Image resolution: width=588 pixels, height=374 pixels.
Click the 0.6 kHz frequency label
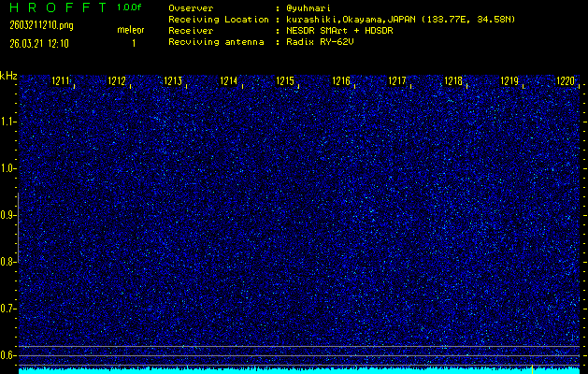(x=6, y=355)
